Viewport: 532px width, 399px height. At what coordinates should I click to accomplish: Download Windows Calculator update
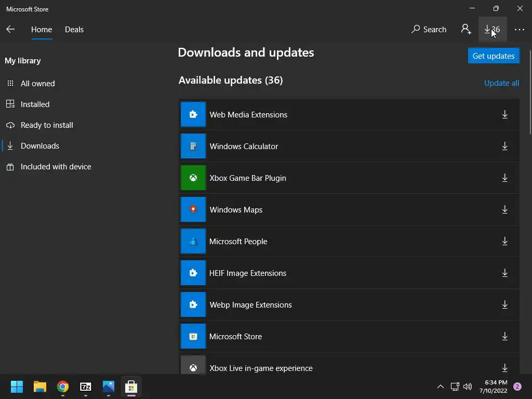[x=504, y=146]
